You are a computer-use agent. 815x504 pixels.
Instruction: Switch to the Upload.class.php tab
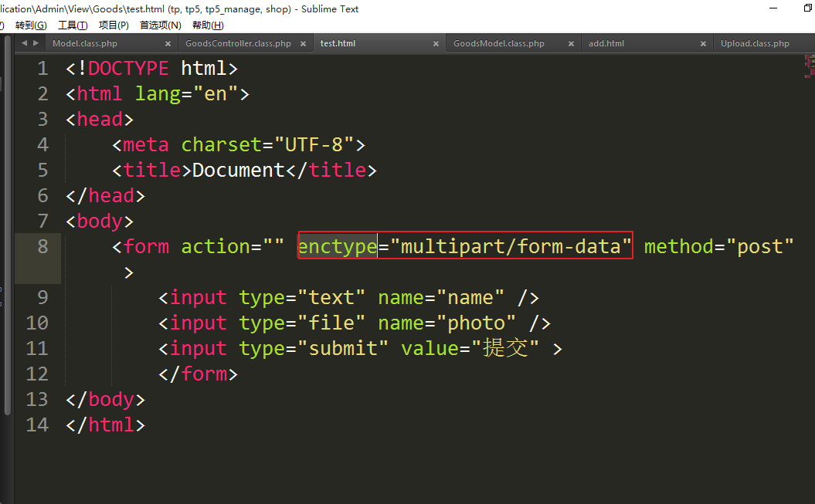[755, 44]
